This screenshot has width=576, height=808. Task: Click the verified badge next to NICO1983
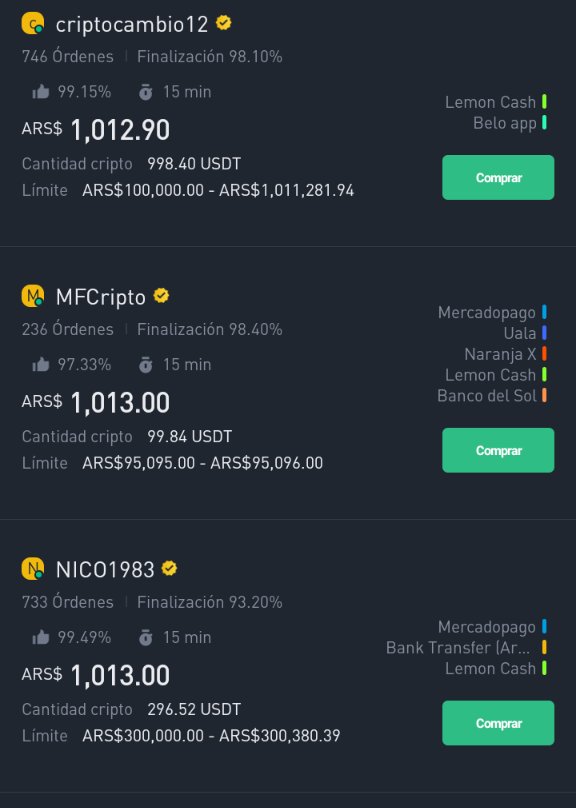(170, 568)
